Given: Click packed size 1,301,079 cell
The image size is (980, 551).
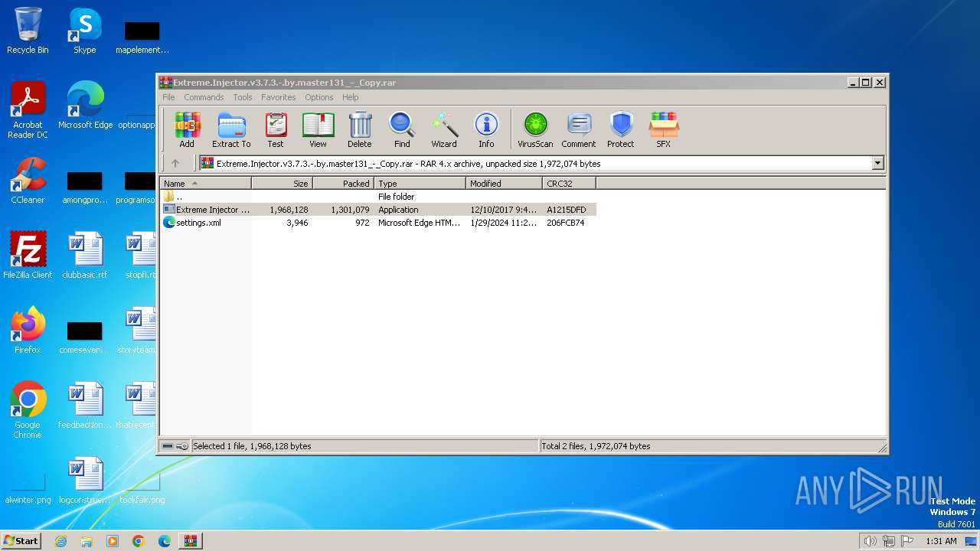Looking at the screenshot, I should pos(350,210).
